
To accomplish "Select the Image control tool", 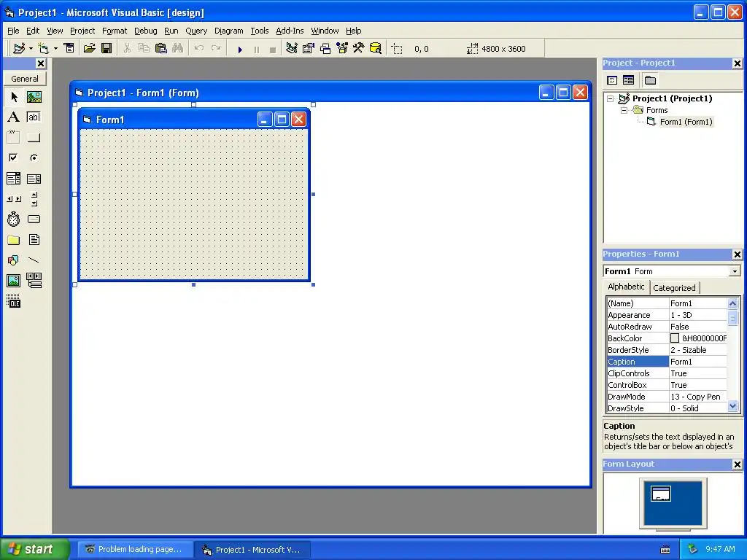I will pyautogui.click(x=14, y=281).
